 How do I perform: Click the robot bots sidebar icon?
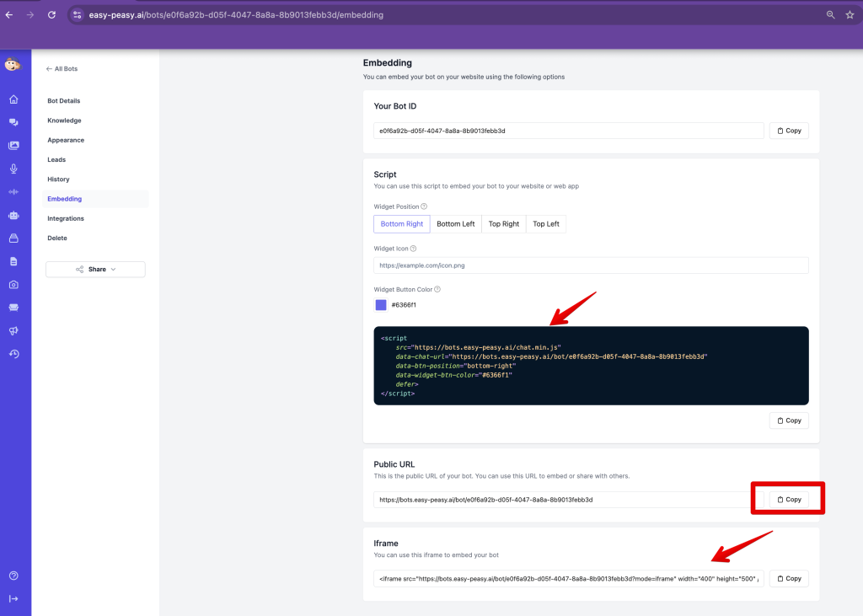(x=13, y=215)
